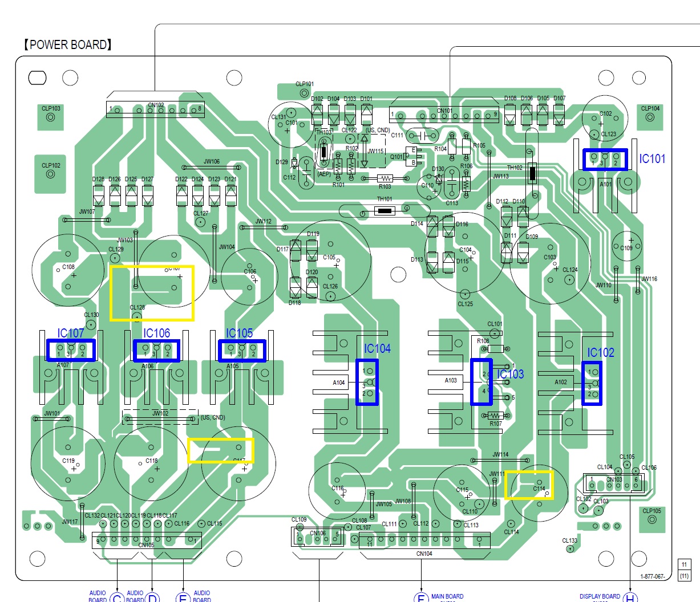Click the DISPLAY BOARD label

click(x=600, y=596)
